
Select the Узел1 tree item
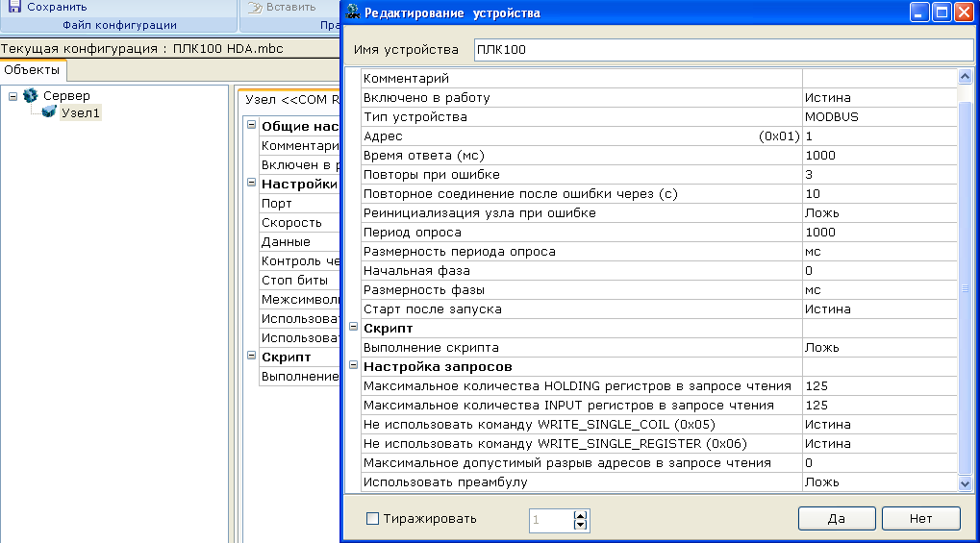(81, 113)
